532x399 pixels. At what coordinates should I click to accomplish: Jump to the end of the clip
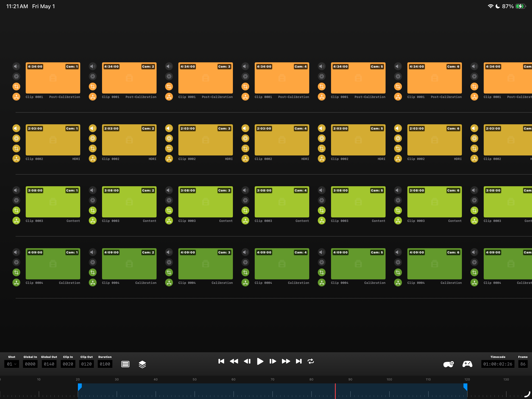tap(299, 361)
